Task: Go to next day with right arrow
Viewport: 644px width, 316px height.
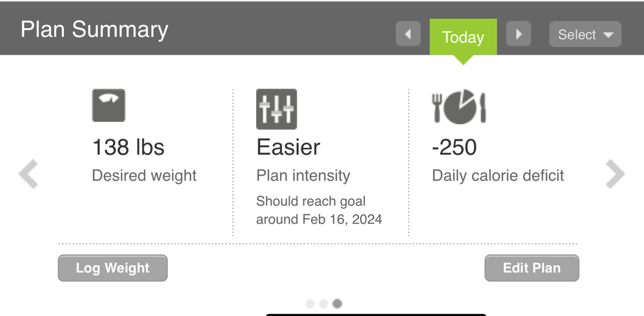Action: [519, 34]
